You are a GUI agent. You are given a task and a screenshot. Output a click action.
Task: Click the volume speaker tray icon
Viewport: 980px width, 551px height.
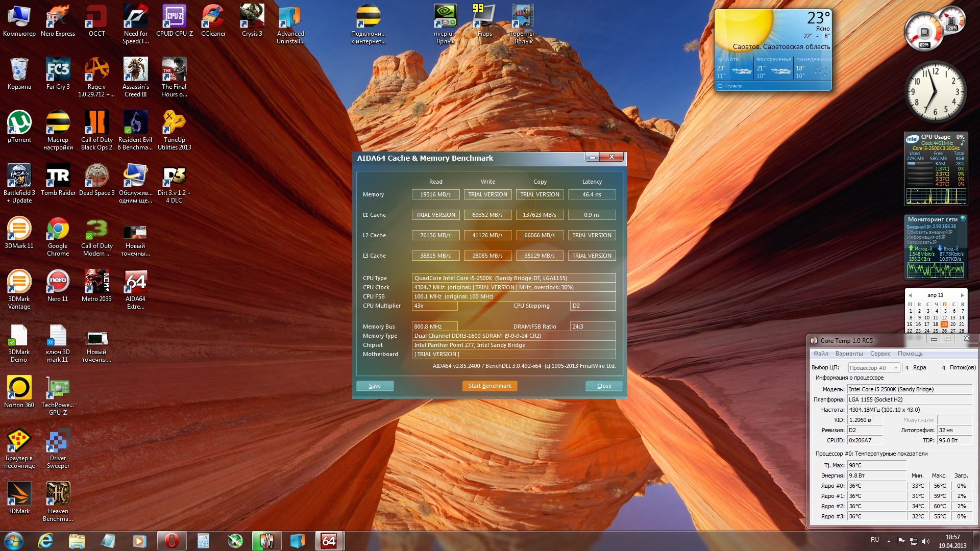click(x=926, y=541)
